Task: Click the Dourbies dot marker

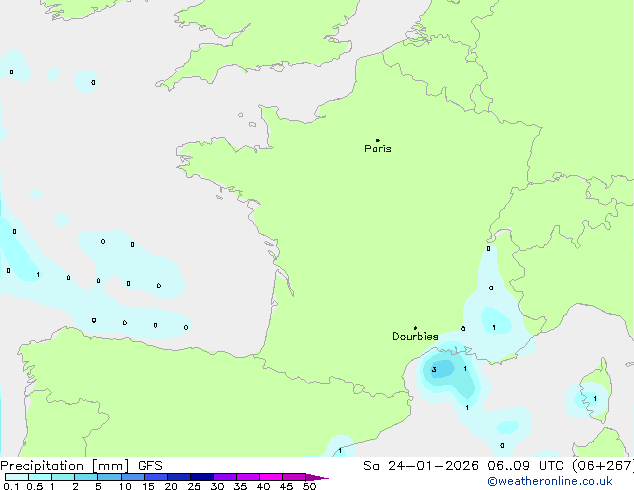Action: point(415,328)
